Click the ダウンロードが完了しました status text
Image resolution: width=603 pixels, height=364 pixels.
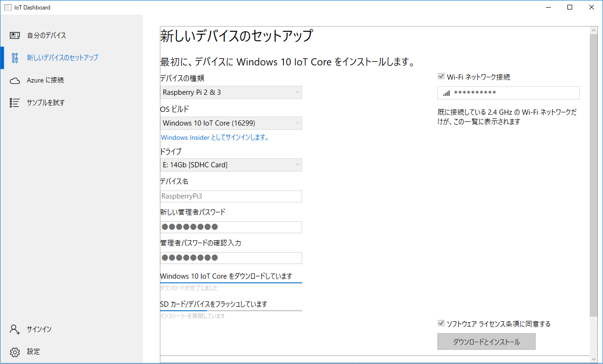[x=189, y=288]
